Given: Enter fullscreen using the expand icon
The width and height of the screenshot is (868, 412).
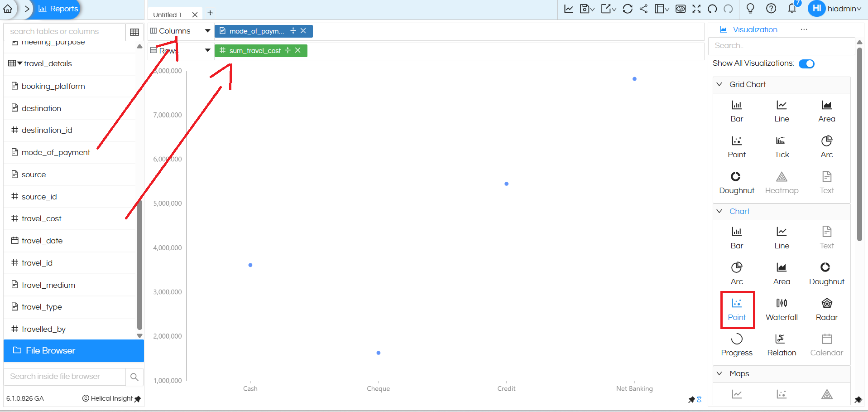Looking at the screenshot, I should click(x=696, y=9).
